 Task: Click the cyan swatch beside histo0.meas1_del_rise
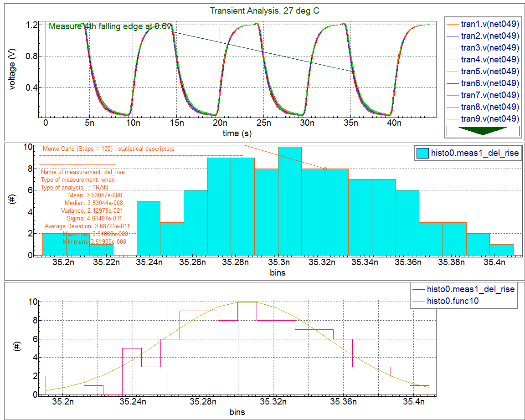422,153
